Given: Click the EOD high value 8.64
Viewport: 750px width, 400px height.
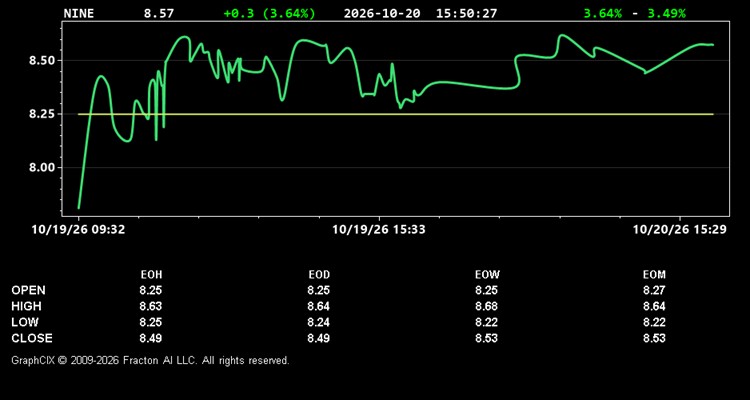Looking at the screenshot, I should (319, 306).
